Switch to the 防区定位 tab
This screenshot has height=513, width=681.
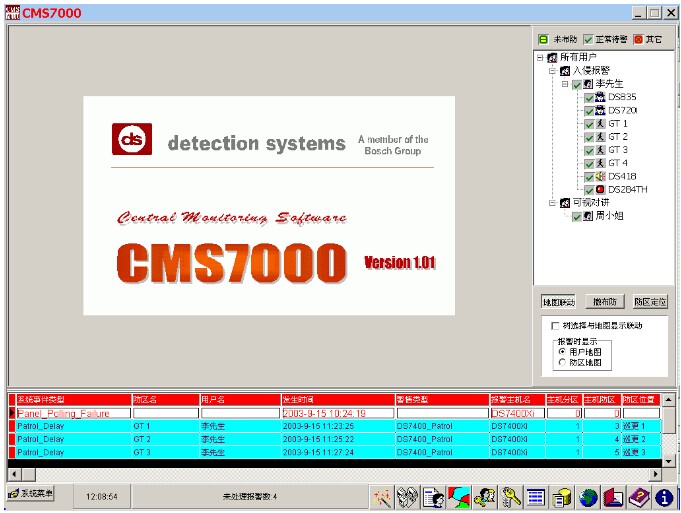pyautogui.click(x=650, y=301)
